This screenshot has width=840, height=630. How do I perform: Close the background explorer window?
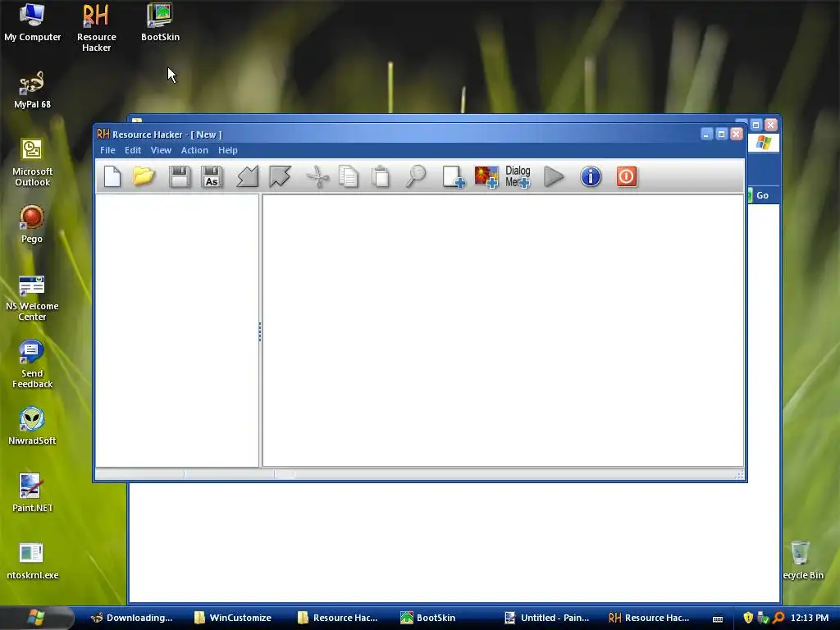[x=771, y=125]
